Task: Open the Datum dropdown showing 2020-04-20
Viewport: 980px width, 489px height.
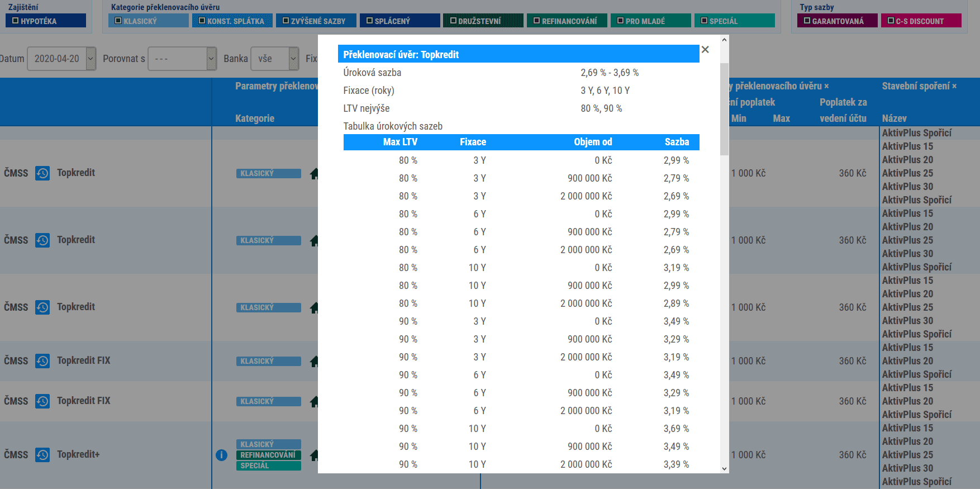Action: 61,59
